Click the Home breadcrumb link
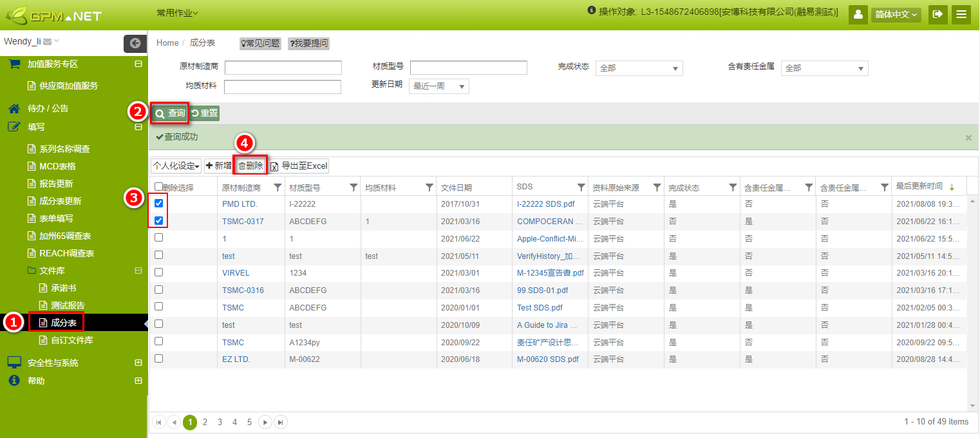 pyautogui.click(x=167, y=43)
